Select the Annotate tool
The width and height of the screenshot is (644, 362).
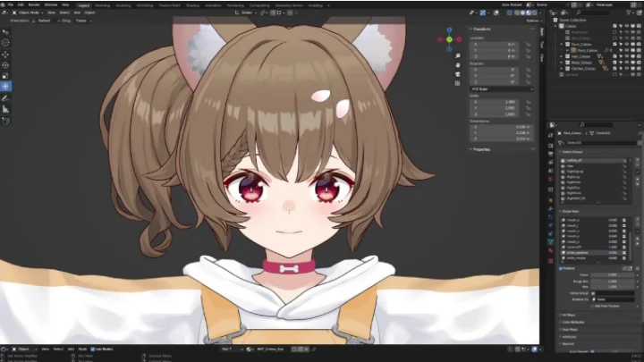(x=5, y=98)
